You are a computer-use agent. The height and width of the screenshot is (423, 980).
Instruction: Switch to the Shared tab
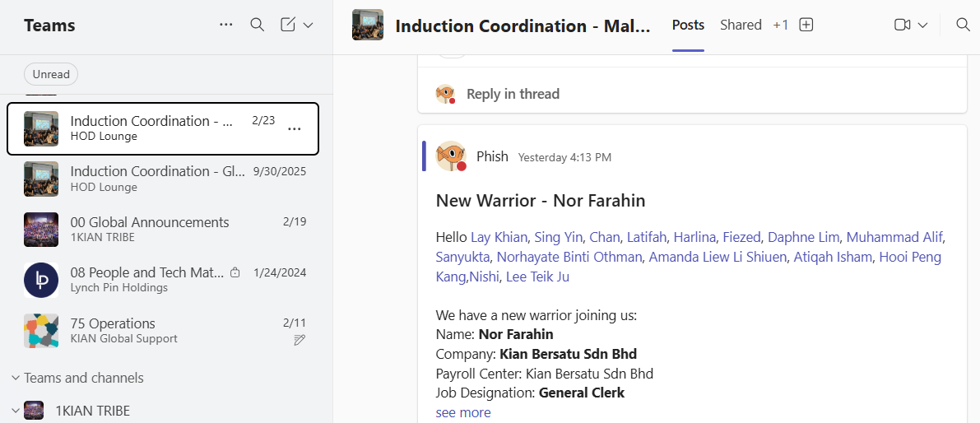click(741, 25)
